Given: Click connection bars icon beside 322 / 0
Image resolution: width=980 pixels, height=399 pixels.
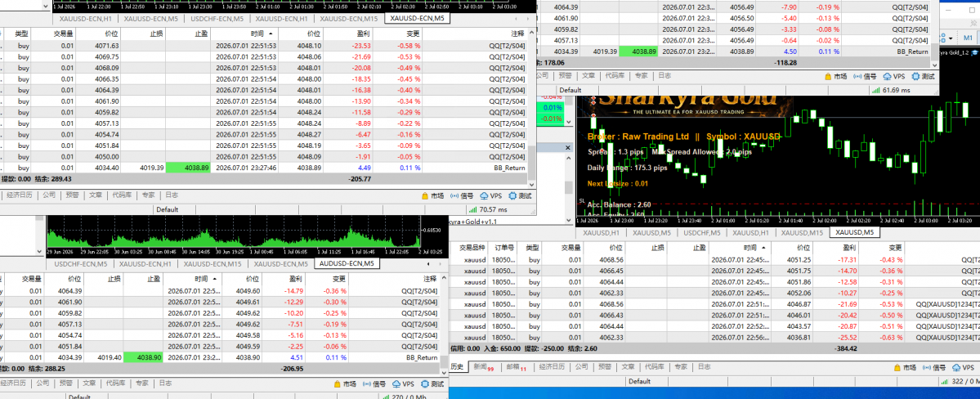Looking at the screenshot, I should [944, 381].
